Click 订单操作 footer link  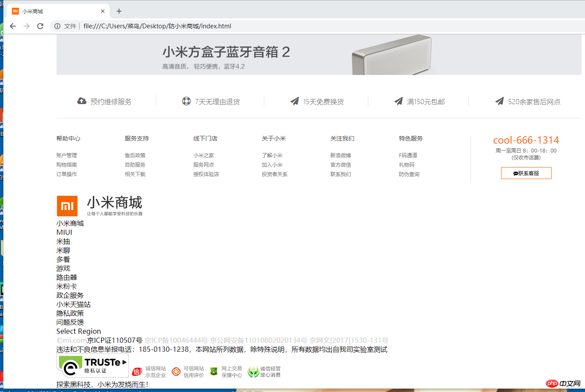66,174
